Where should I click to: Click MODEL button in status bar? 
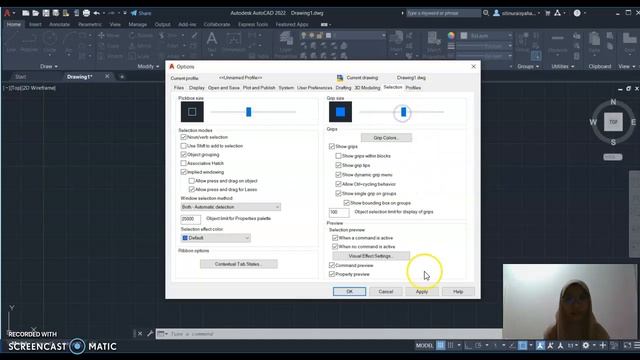coord(424,345)
